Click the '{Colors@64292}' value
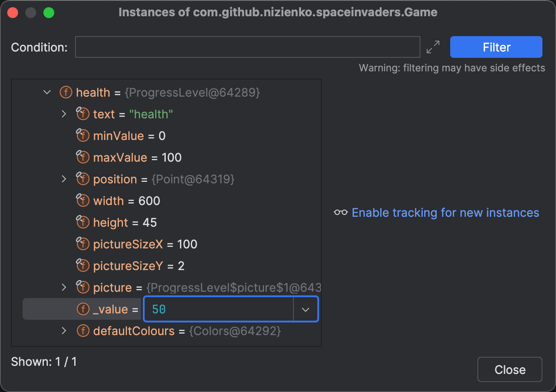This screenshot has height=392, width=556. coord(235,331)
